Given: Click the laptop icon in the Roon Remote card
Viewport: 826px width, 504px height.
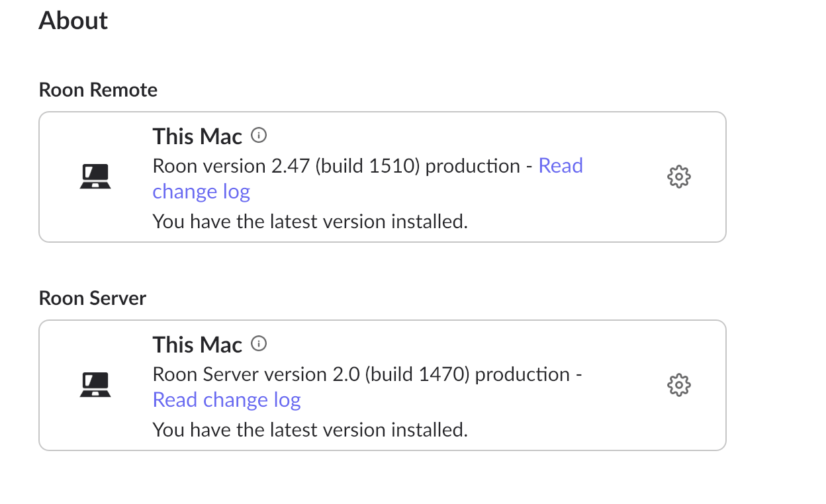Looking at the screenshot, I should tap(95, 177).
